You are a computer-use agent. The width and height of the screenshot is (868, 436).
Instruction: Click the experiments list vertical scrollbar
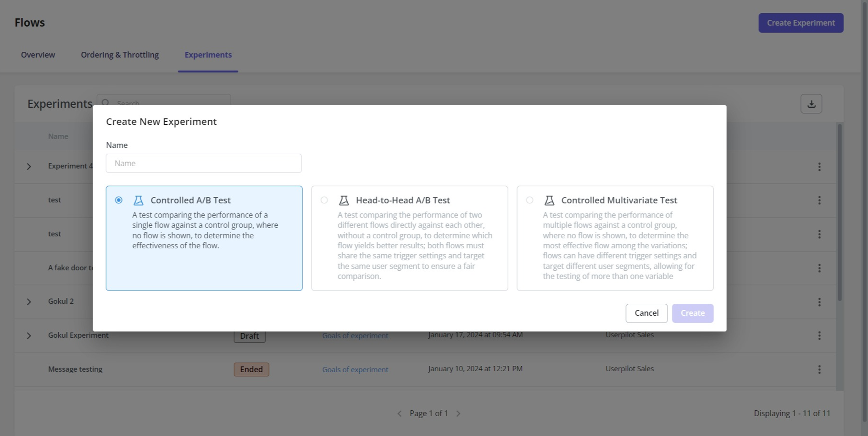[x=840, y=211]
